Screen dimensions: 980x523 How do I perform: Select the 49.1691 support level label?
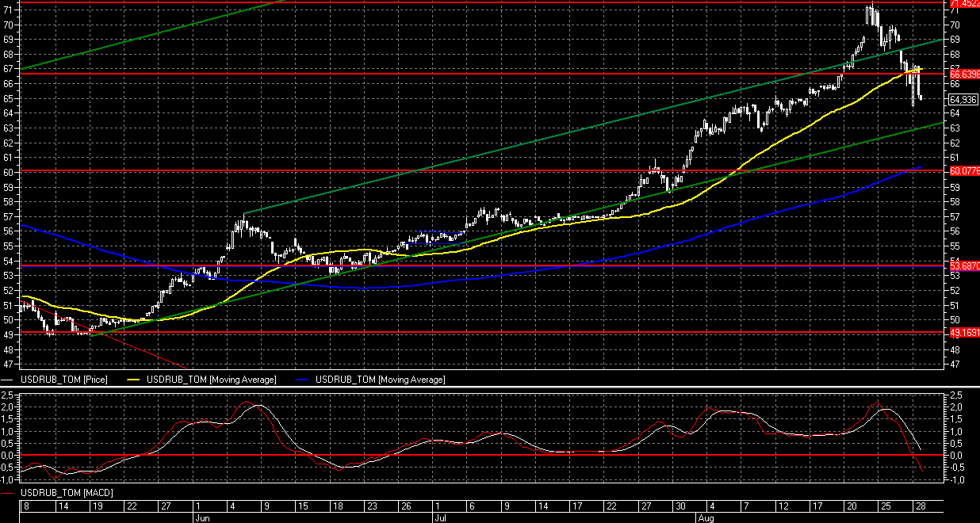(963, 333)
